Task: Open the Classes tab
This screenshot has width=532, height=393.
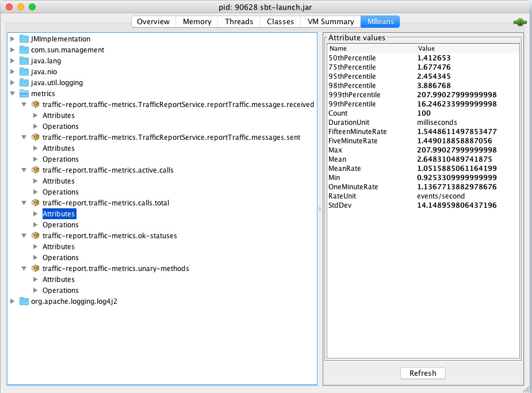Action: tap(280, 21)
